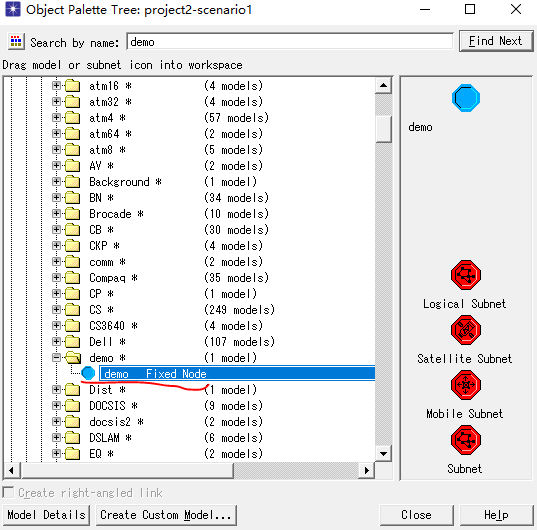Collapse the demo folder
This screenshot has width=537, height=530.
pyautogui.click(x=56, y=357)
